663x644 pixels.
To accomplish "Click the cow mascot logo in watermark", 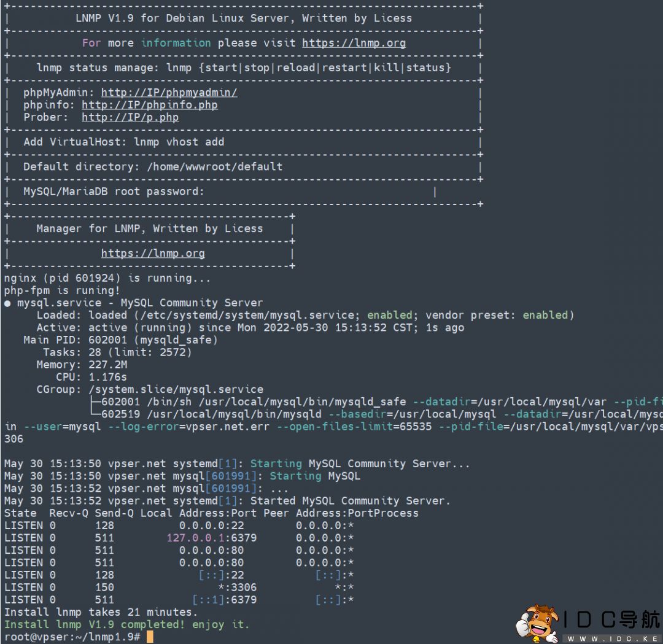I will coord(538,623).
